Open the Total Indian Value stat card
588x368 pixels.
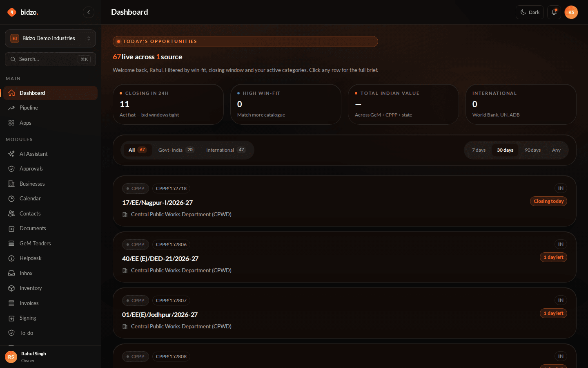(403, 104)
